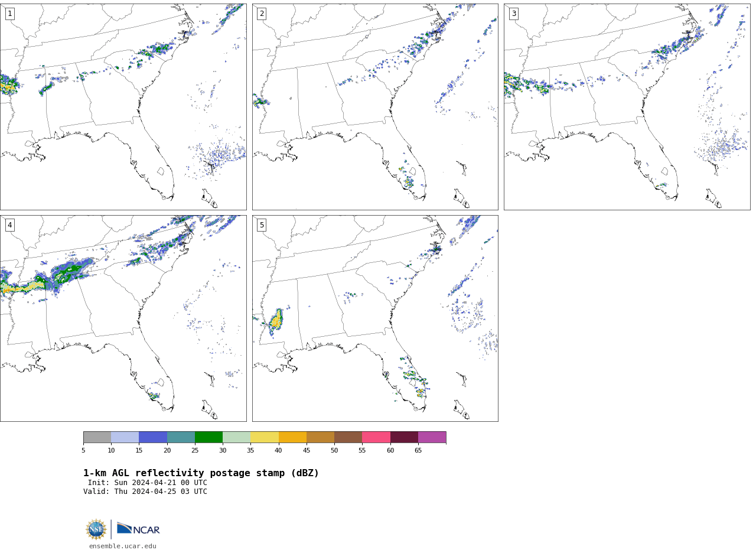Click the NCAR logo
The height and width of the screenshot is (553, 756).
(x=138, y=529)
